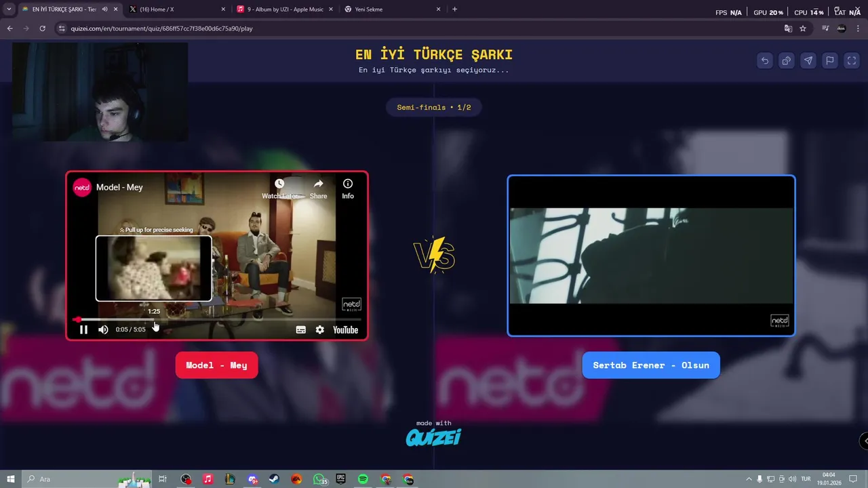Switch to the Apple Music album tab

[x=285, y=9]
